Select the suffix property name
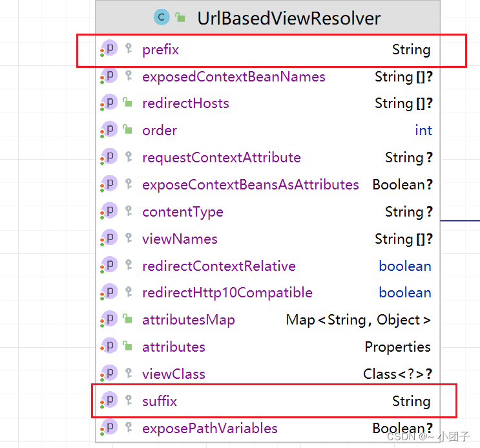 pyautogui.click(x=160, y=401)
